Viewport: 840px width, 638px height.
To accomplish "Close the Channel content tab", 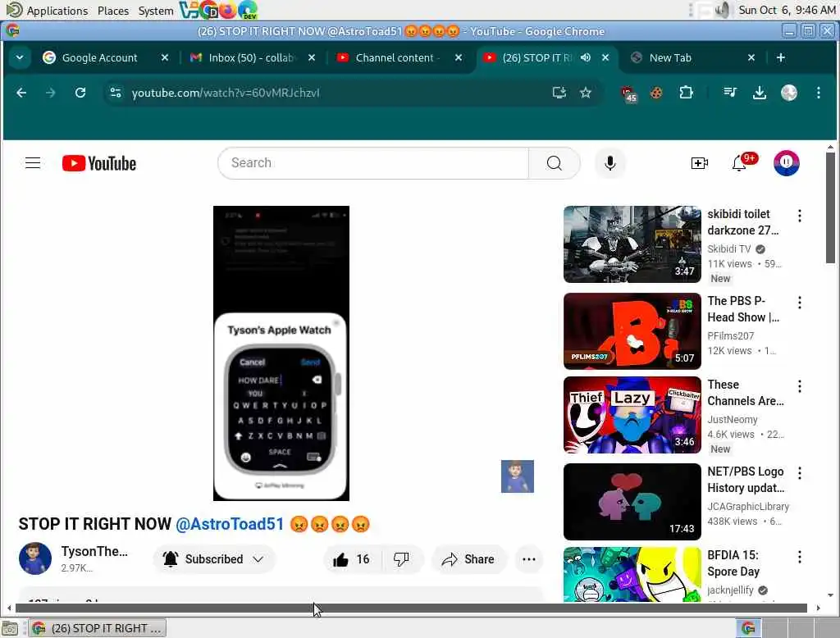I will pyautogui.click(x=459, y=57).
